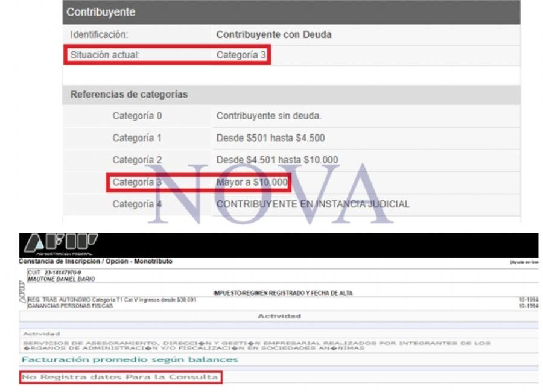Click the Desde $4.501 hasta $10.000 description
The image size is (543, 392).
(x=277, y=160)
